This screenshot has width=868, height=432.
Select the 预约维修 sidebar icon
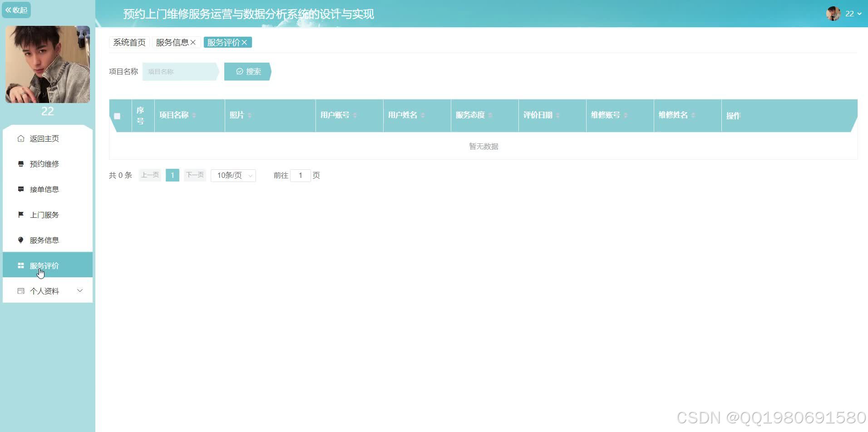point(20,164)
